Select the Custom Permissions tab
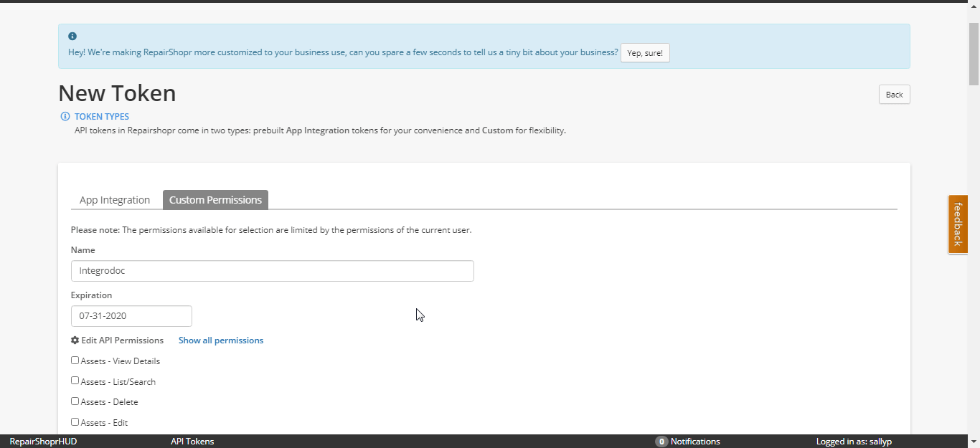 (x=215, y=200)
